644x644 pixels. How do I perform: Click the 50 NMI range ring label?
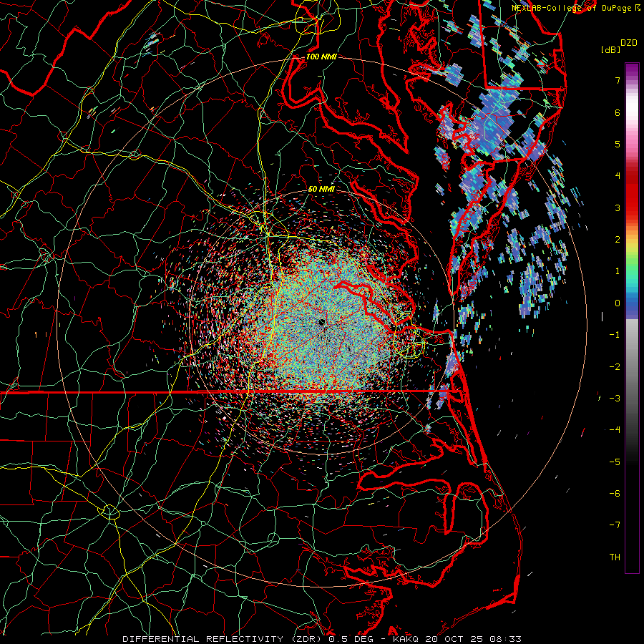321,189
